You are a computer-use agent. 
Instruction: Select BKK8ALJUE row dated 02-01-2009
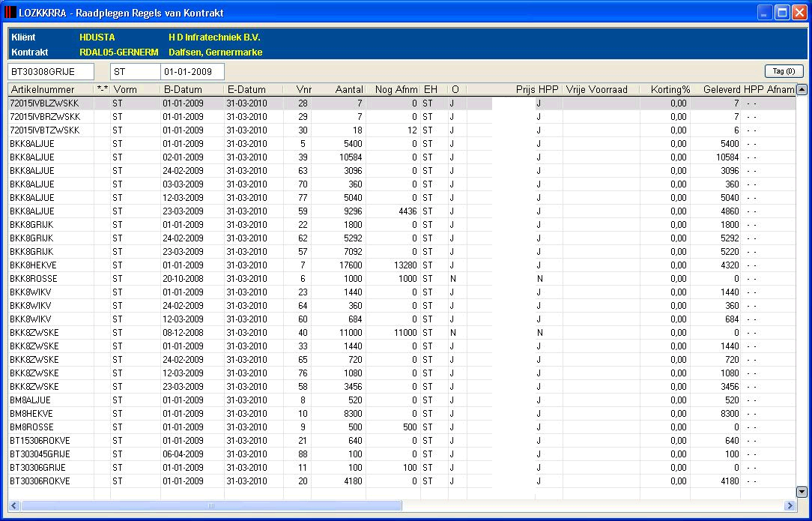point(402,157)
